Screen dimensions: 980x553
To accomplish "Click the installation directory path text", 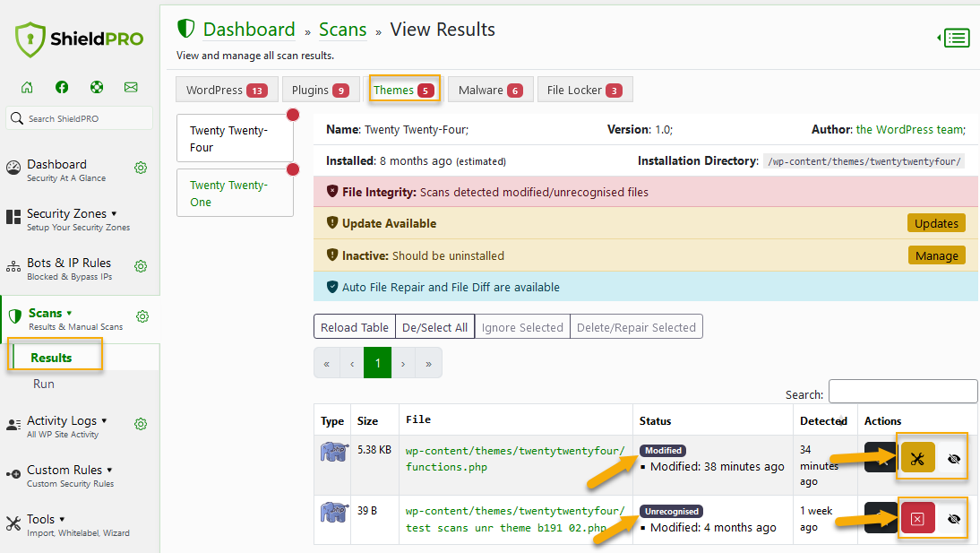I will coord(864,161).
